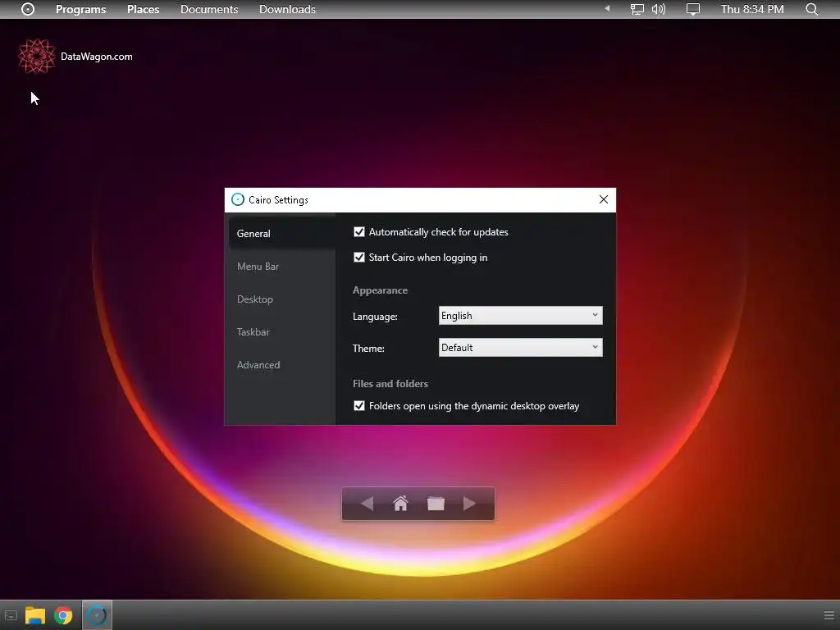Switch to the General settings tab

[282, 234]
